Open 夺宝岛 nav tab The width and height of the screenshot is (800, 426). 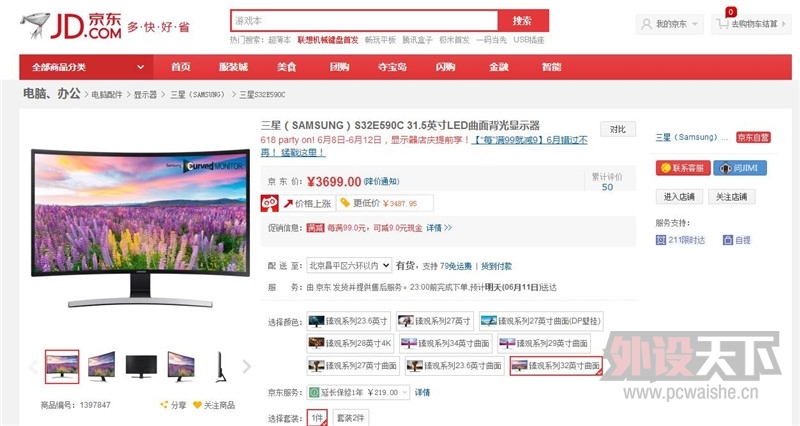[392, 67]
